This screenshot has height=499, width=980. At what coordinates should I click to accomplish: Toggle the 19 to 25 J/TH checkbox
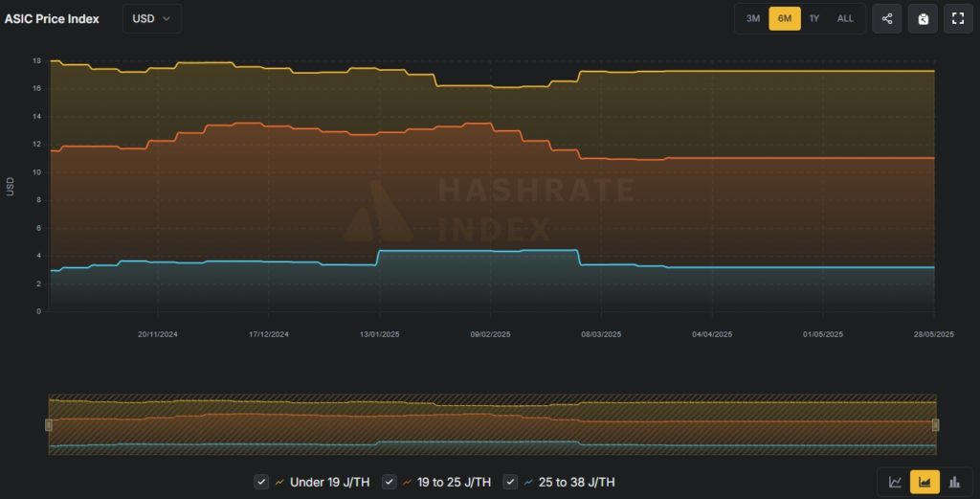click(390, 482)
